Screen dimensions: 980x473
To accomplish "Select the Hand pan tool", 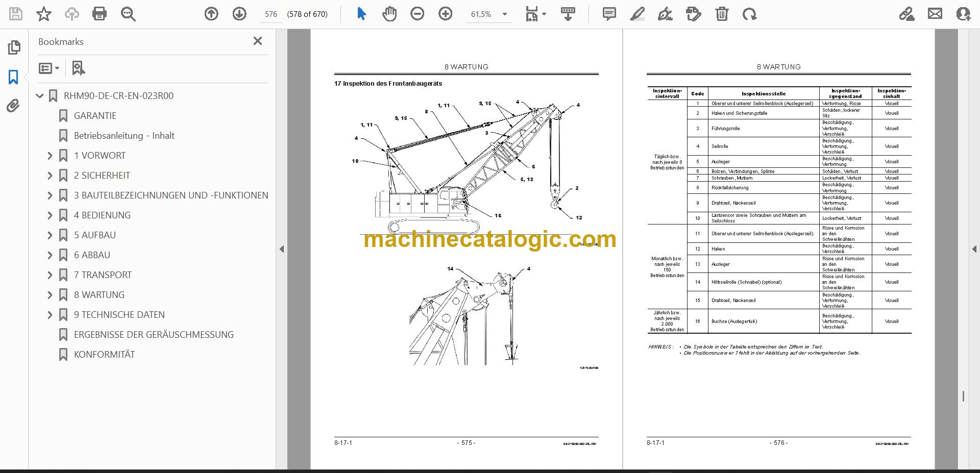I will 389,14.
